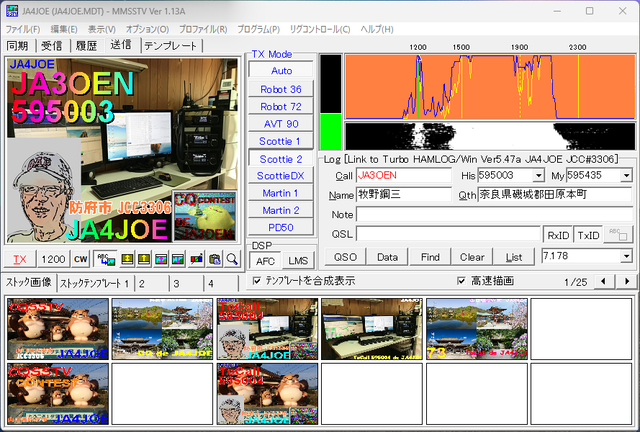This screenshot has height=432, width=640.
Task: Select the 73 temple stock thumbnail
Action: tap(477, 329)
